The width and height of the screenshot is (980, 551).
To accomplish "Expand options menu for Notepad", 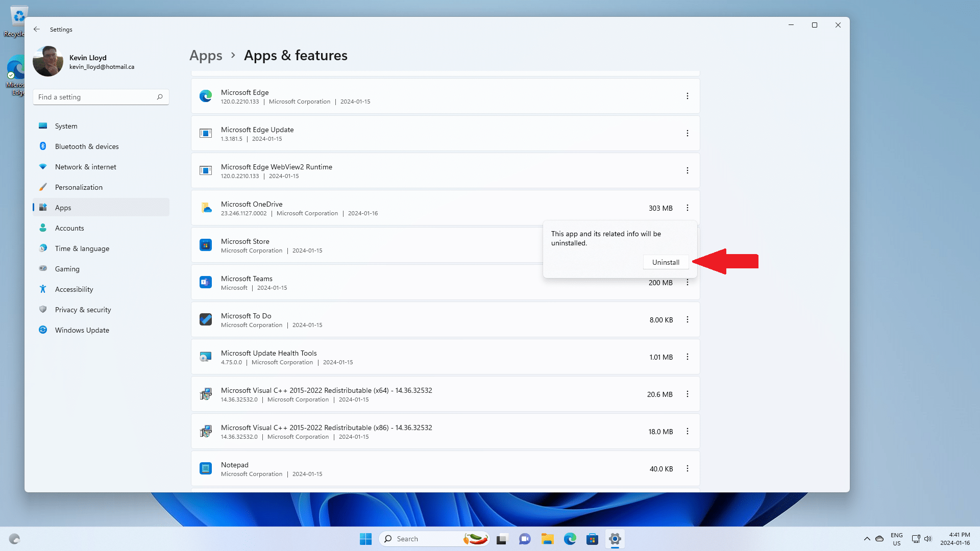I will coord(687,468).
